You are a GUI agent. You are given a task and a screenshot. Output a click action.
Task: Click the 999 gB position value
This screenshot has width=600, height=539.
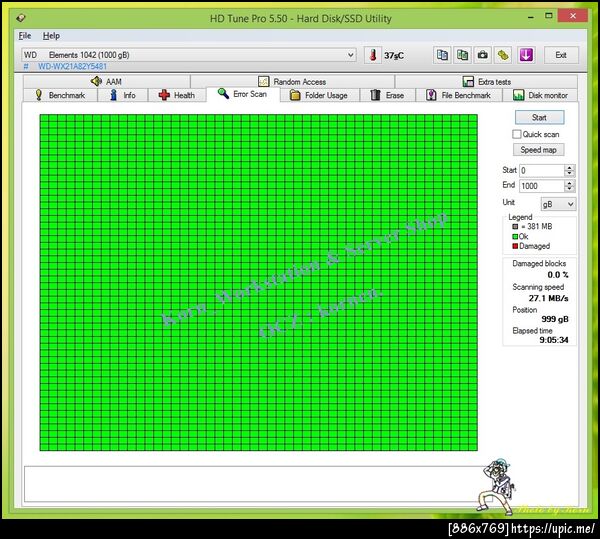555,319
